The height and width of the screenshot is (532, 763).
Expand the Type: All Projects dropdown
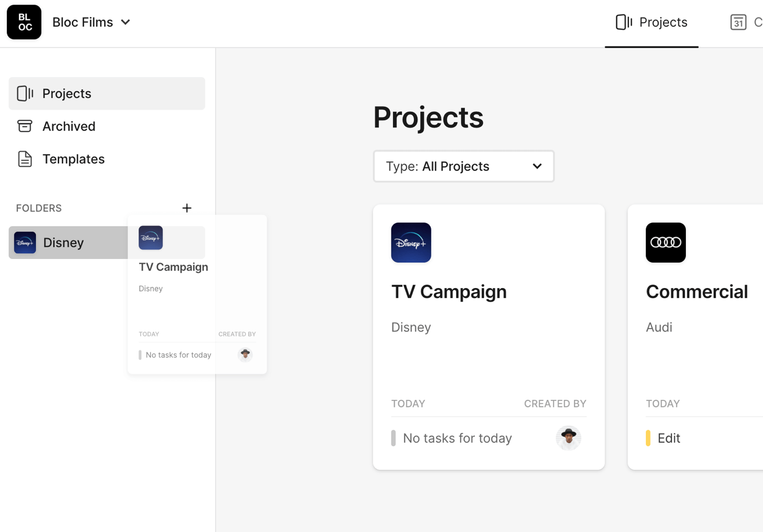[x=463, y=167]
